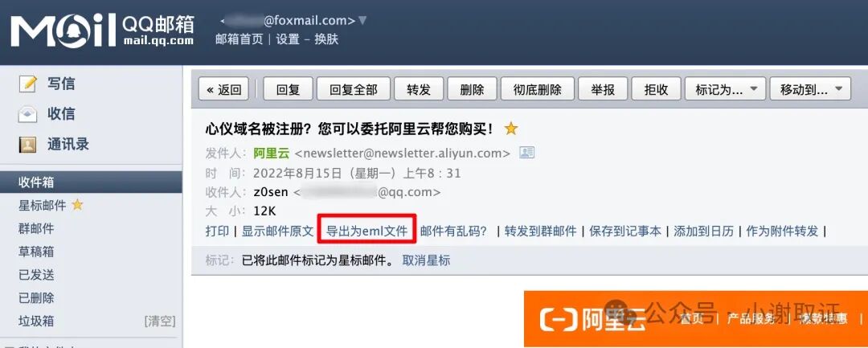This screenshot has width=868, height=348.
Task: Expand the account dropdown arrow beside foxmail address
Action: [x=362, y=20]
